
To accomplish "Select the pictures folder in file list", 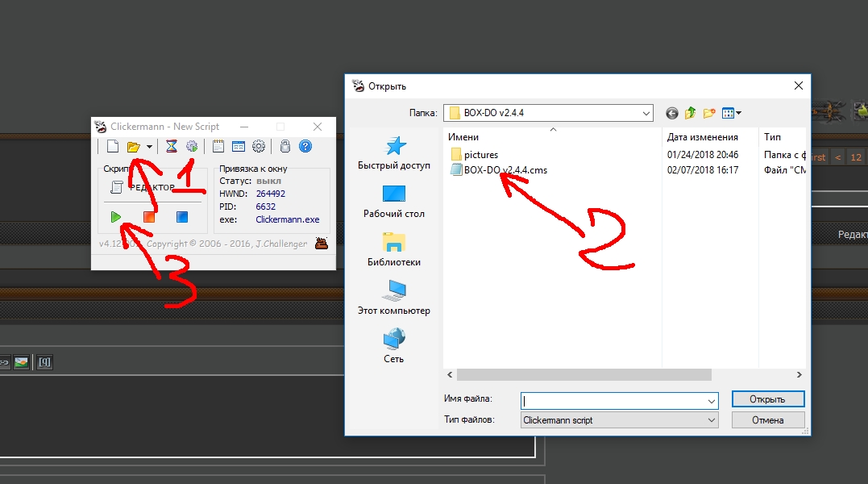I will 480,154.
